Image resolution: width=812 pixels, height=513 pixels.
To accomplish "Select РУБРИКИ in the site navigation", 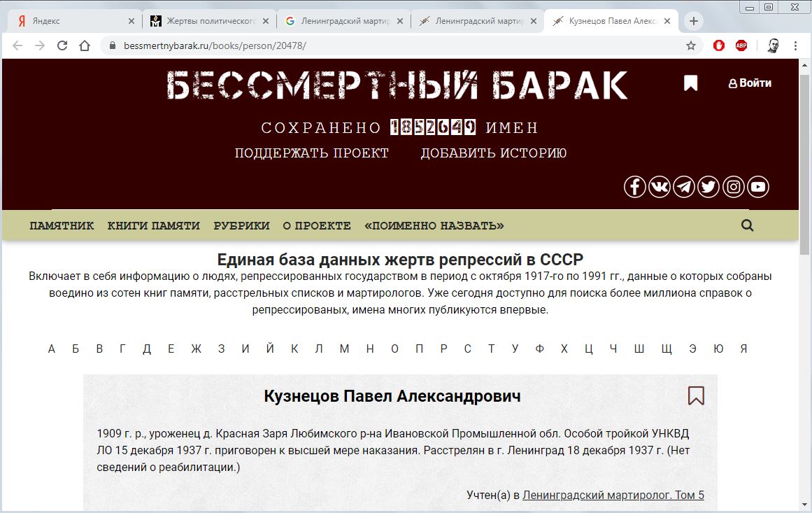I will [241, 225].
